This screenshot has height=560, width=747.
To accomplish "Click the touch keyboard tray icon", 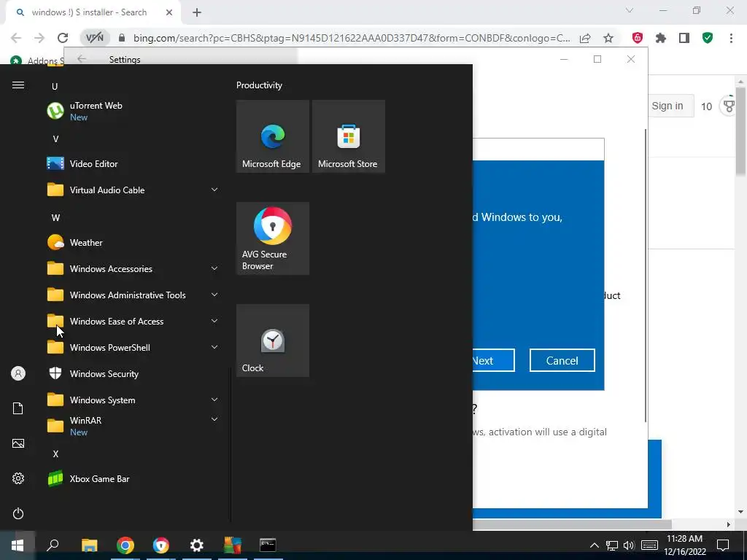I will point(649,545).
